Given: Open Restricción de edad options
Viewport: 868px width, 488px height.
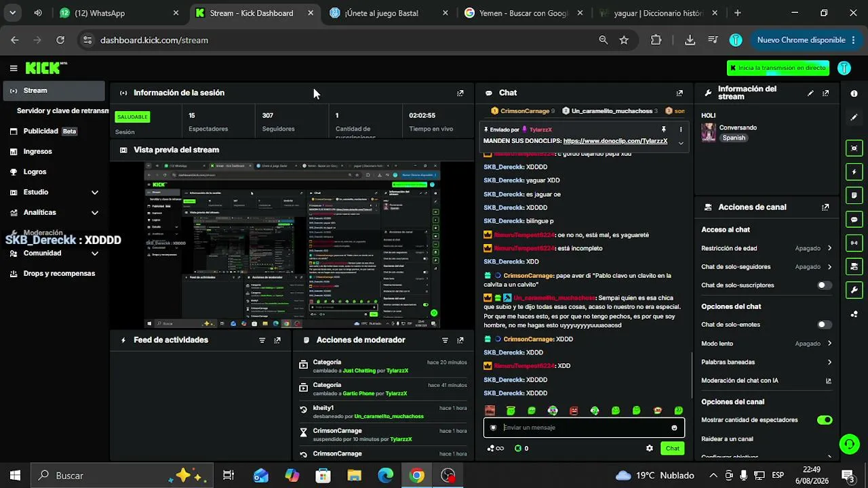Looking at the screenshot, I should coord(766,249).
